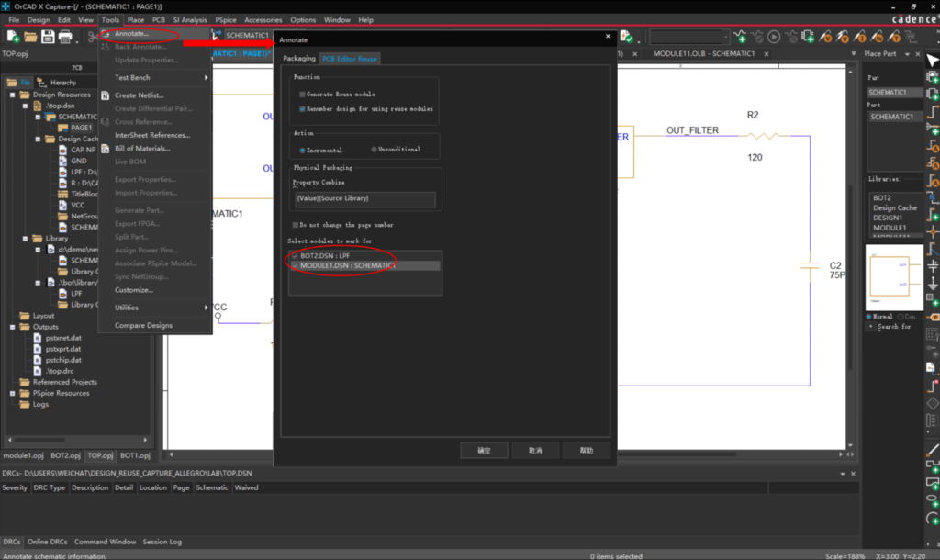Select the arrow pointer tool in right toolbar

932,61
